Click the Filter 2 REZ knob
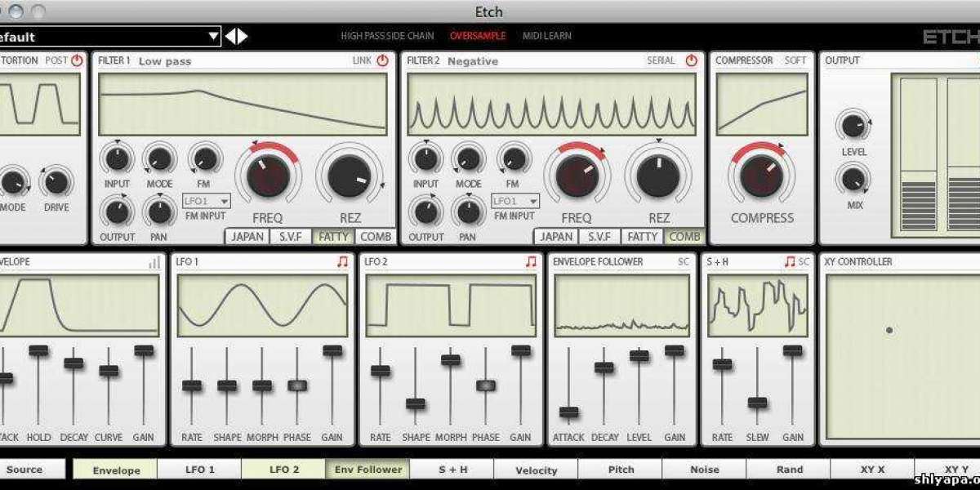This screenshot has width=980, height=490. [x=658, y=175]
